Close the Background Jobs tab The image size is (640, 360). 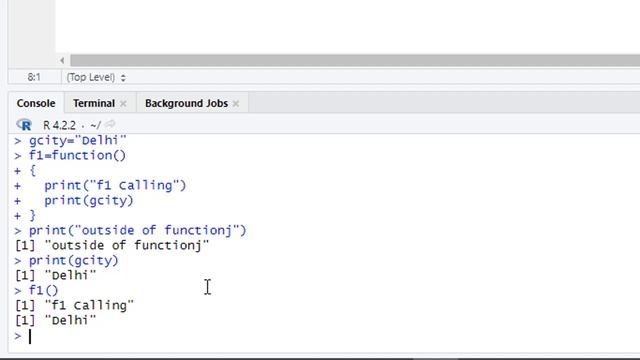236,104
